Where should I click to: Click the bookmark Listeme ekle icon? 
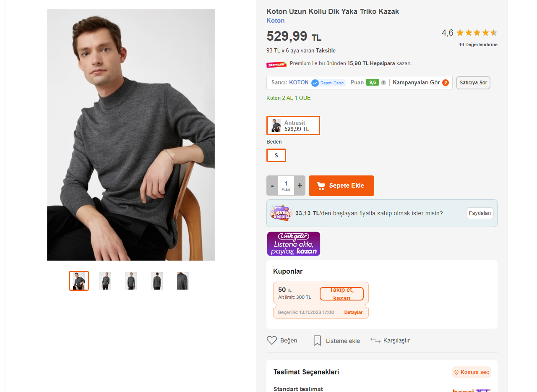(x=318, y=340)
